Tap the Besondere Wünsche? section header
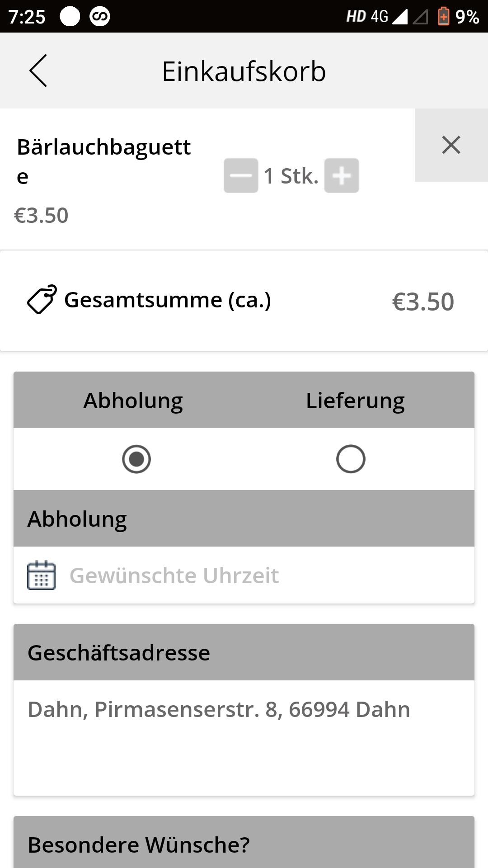The width and height of the screenshot is (488, 868). (244, 844)
